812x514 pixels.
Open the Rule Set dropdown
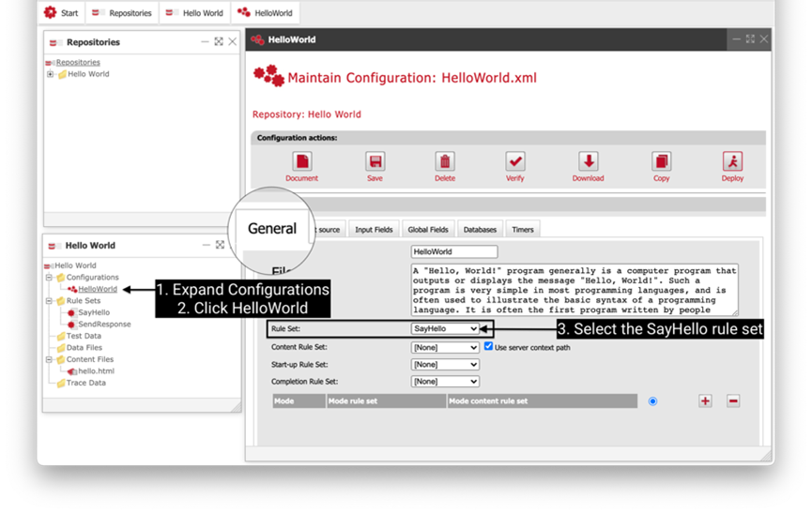pos(445,329)
